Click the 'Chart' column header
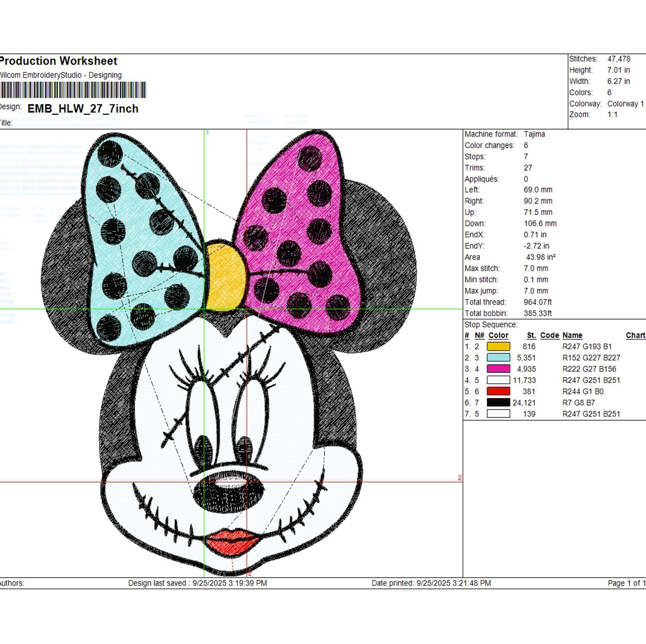 [x=636, y=335]
